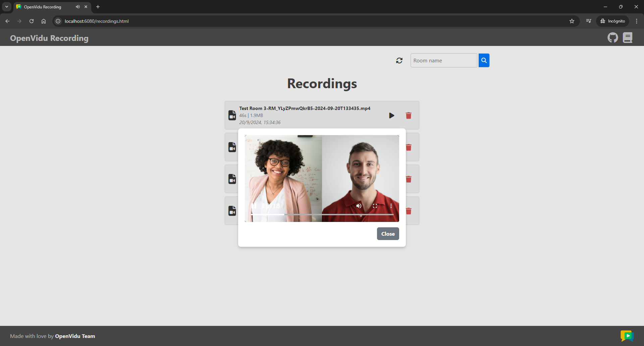This screenshot has width=644, height=346.
Task: Mute the video player volume
Action: coord(359,206)
